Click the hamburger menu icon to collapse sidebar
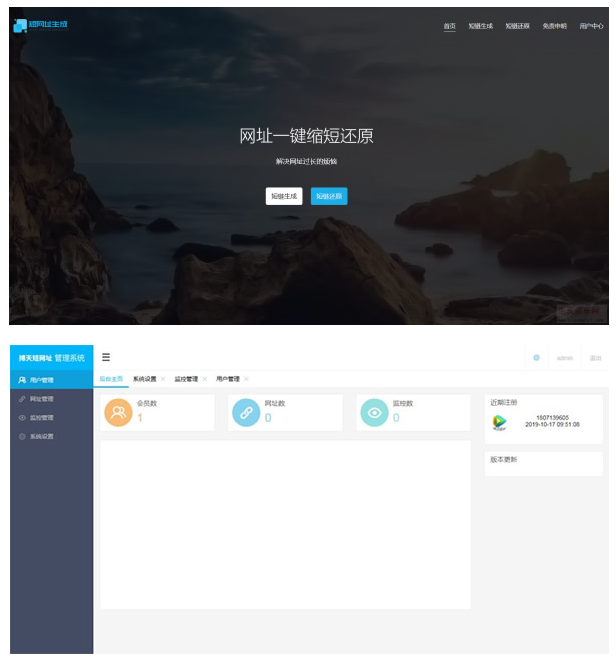Viewport: 616px width, 661px height. (106, 357)
